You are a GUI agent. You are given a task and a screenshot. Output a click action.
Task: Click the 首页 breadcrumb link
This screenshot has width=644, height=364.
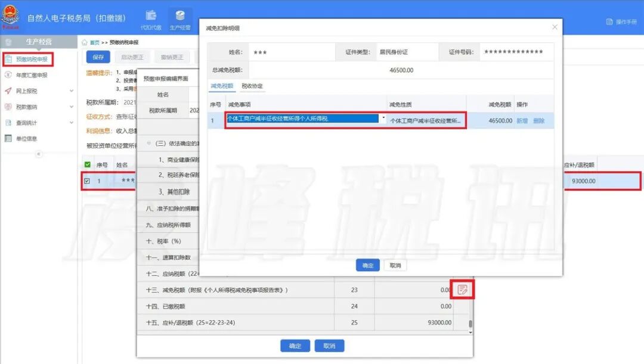pyautogui.click(x=94, y=42)
